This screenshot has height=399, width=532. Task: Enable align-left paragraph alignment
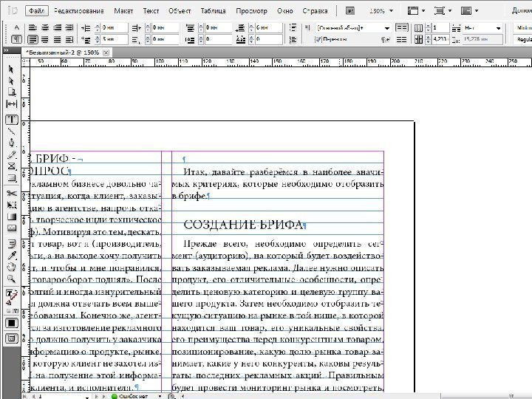[x=34, y=27]
